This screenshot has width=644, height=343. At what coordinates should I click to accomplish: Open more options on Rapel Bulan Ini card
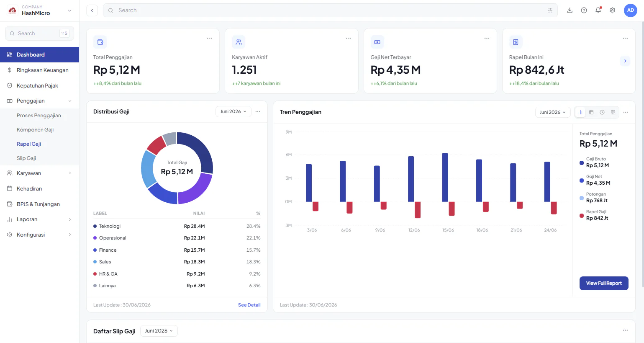(x=625, y=38)
